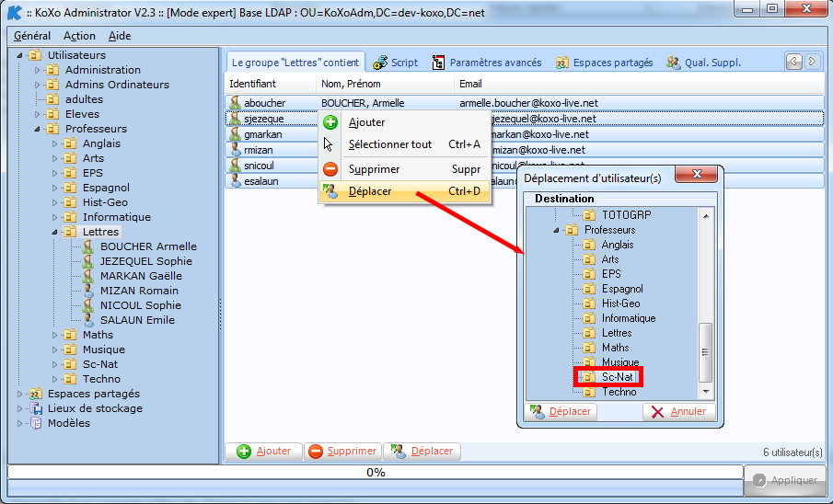Screen dimensions: 833x504
Task: Expand the Modèles root node
Action: [19, 424]
